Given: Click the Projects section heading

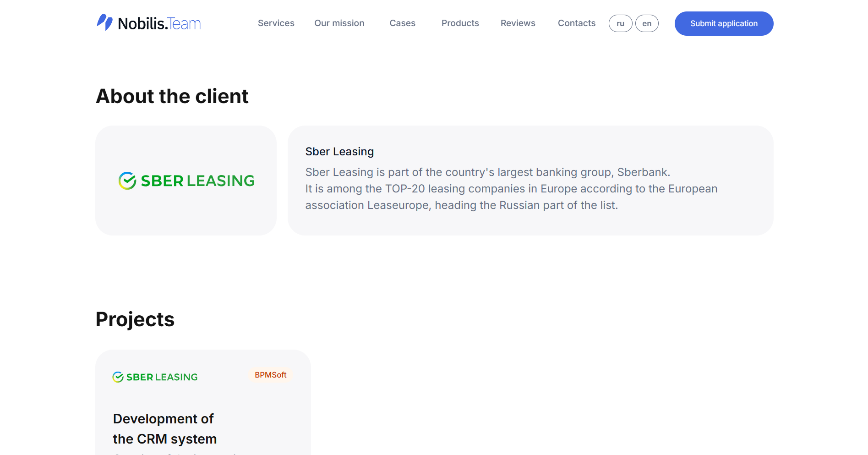Looking at the screenshot, I should pos(135,319).
